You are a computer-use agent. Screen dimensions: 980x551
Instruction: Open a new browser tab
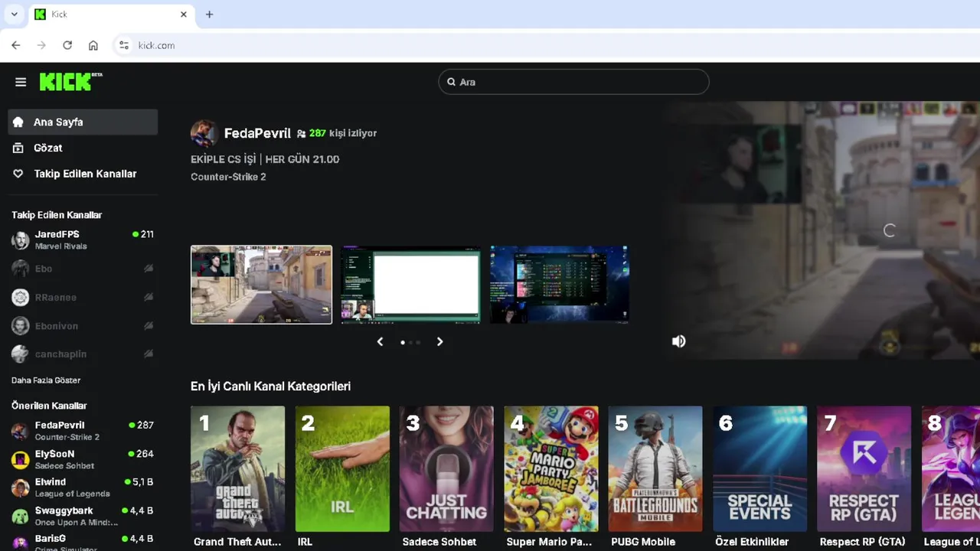pos(209,14)
